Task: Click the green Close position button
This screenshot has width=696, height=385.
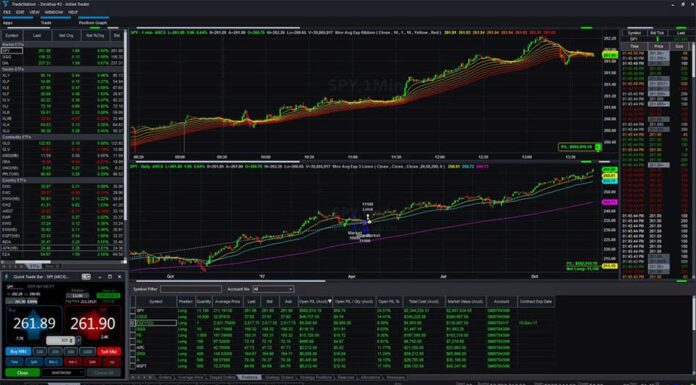Action: coord(22,373)
